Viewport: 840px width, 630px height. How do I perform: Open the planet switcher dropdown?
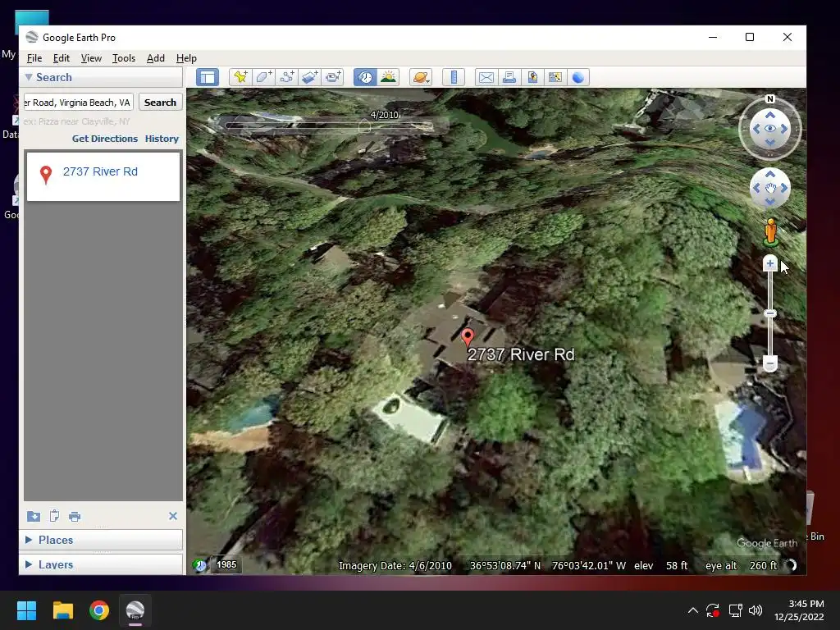pyautogui.click(x=421, y=77)
